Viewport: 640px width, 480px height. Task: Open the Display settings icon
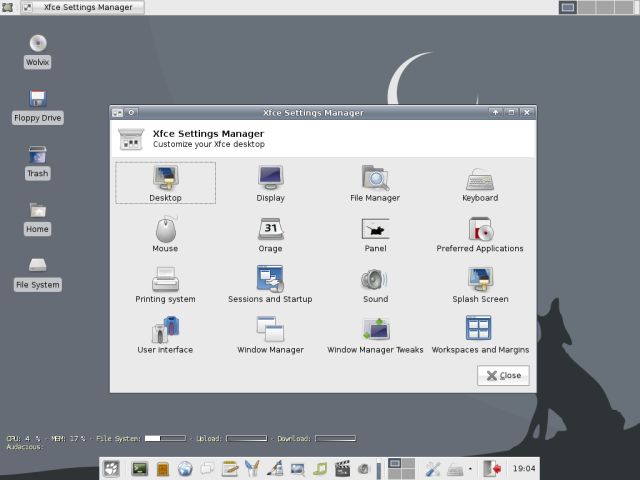(270, 181)
